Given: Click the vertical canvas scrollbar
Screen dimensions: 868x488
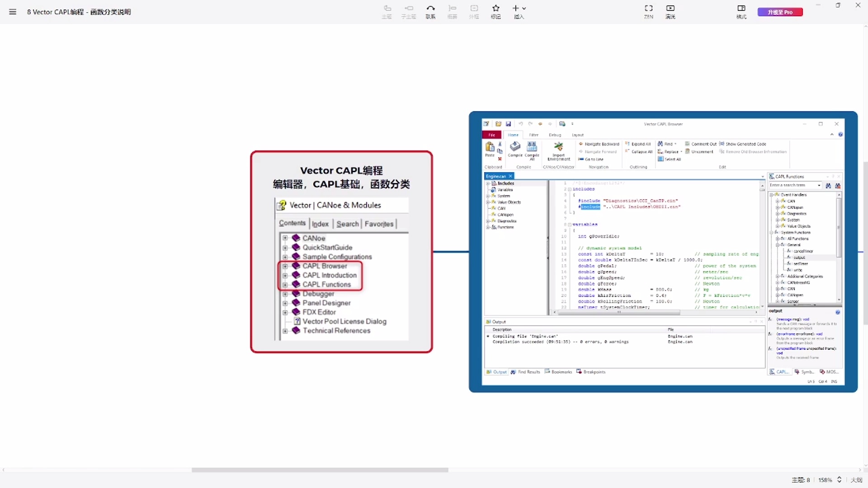Looking at the screenshot, I should 865,244.
